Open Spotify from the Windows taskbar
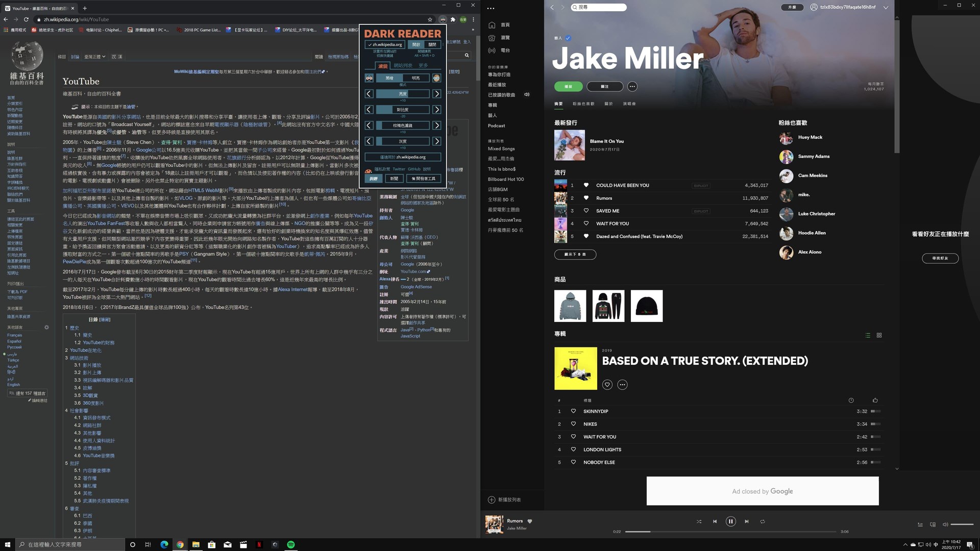Viewport: 980px width, 551px height. click(x=291, y=544)
